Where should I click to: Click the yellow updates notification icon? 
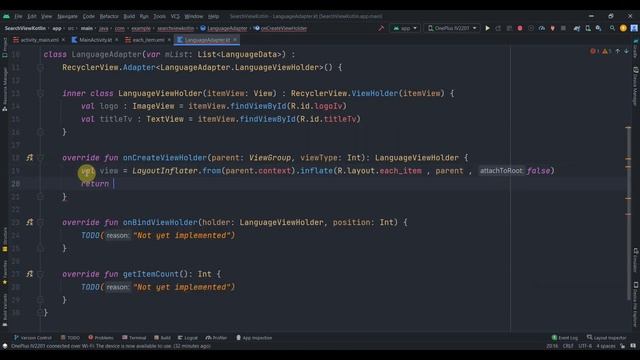click(623, 28)
